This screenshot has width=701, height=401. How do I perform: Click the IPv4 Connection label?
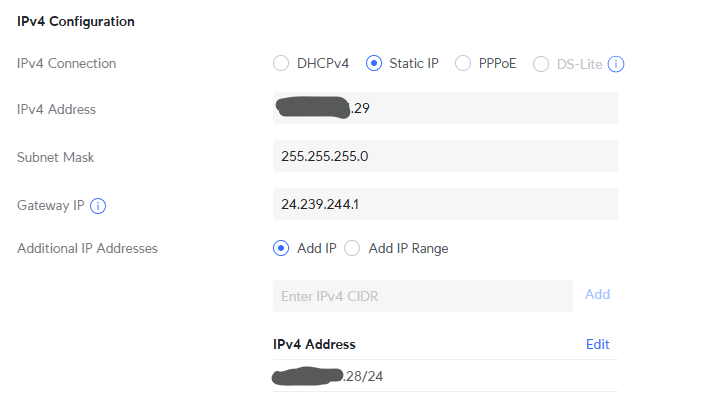[x=66, y=63]
